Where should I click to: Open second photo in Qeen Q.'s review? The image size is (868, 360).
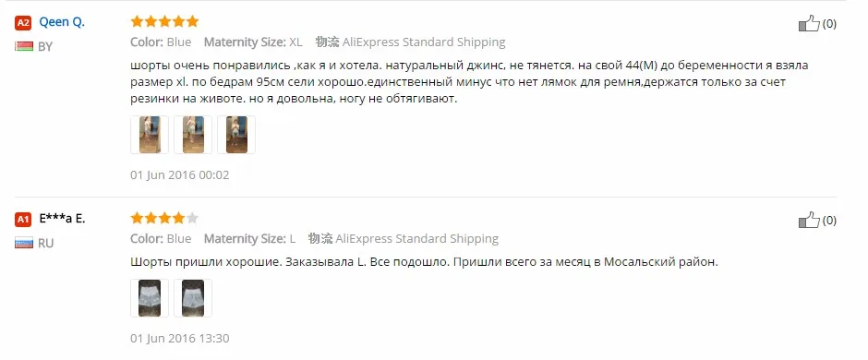click(193, 135)
